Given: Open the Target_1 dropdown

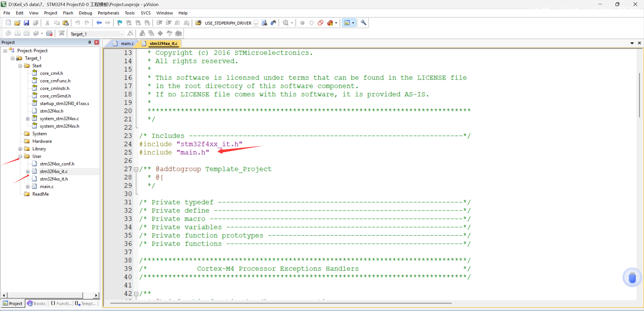Looking at the screenshot, I should 122,34.
